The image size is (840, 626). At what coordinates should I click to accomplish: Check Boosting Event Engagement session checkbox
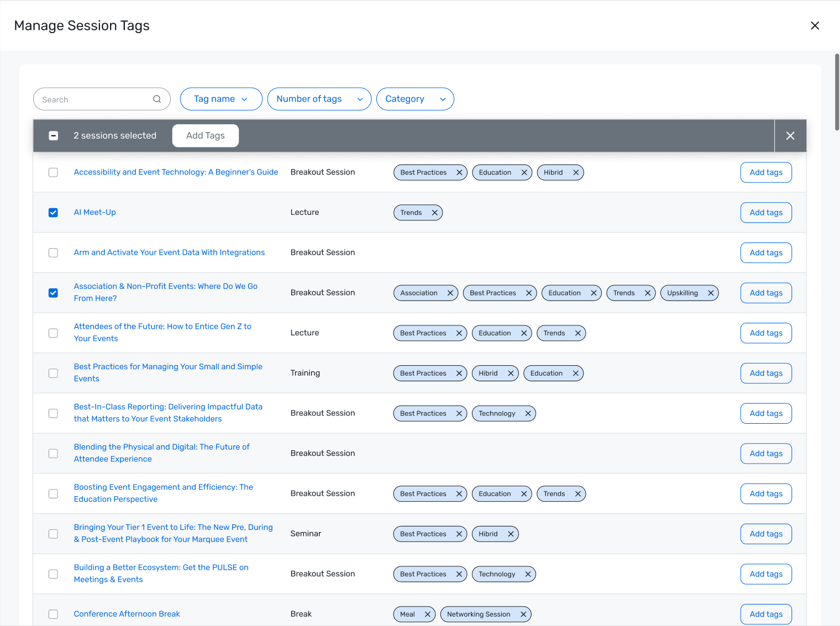53,494
